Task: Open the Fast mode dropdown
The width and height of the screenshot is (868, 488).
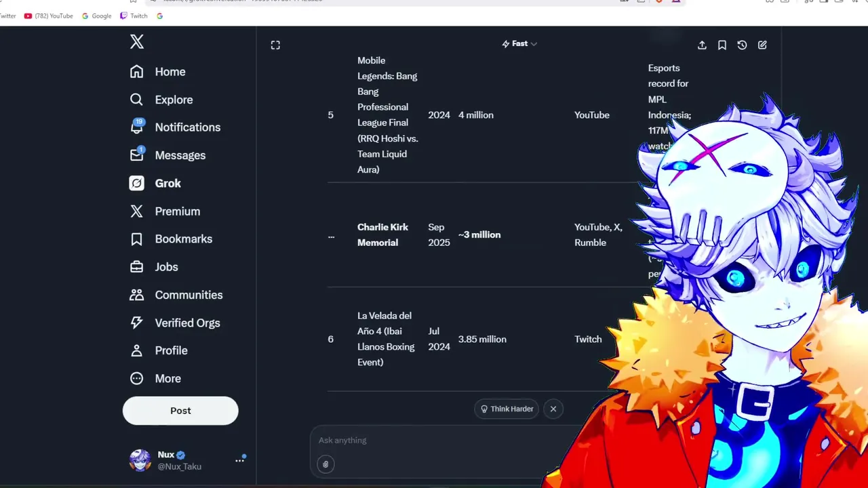Action: [x=519, y=43]
